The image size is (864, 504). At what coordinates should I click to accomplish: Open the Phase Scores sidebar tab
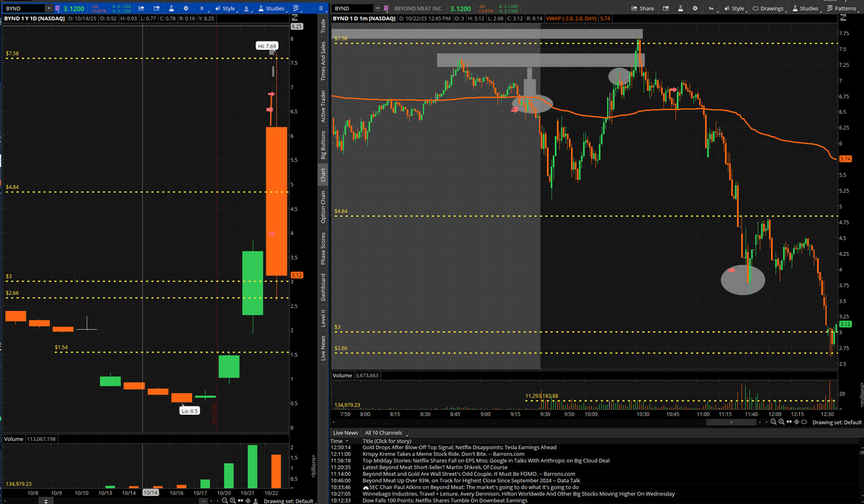(323, 248)
